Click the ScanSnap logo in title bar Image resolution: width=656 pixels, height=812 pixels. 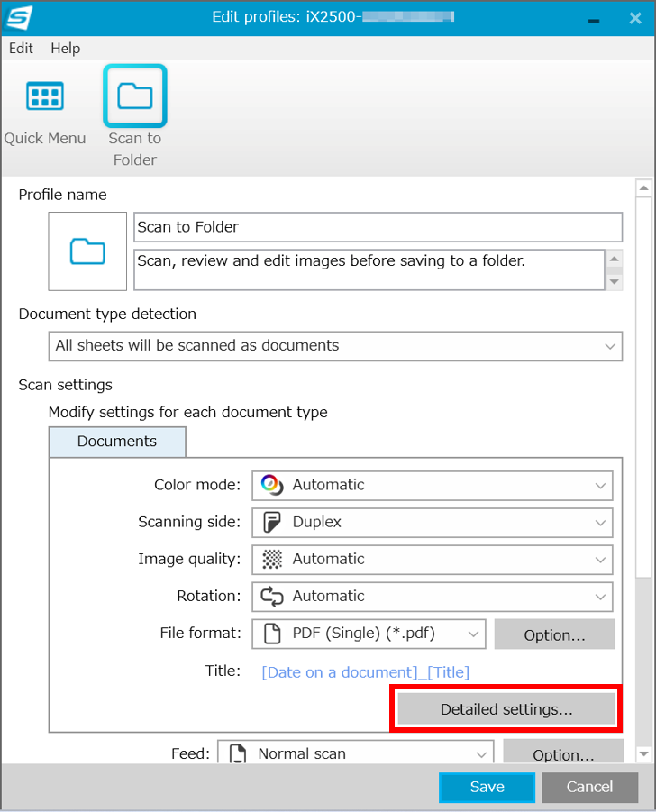[x=19, y=17]
